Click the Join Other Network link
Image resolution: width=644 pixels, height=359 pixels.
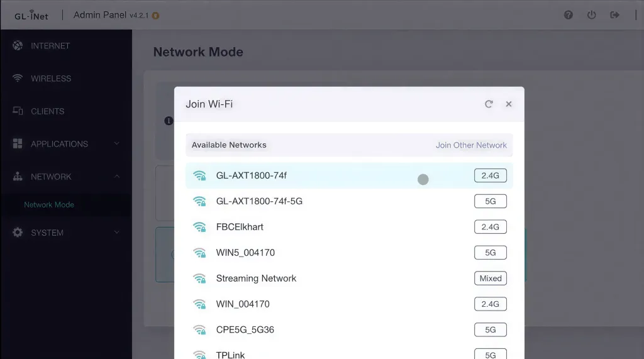[471, 145]
